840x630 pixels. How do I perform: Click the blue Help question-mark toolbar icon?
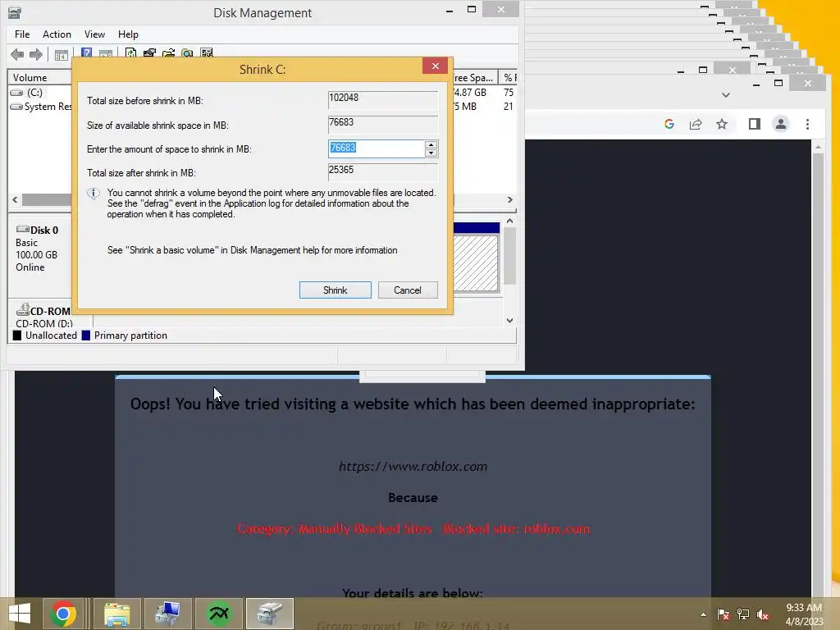pyautogui.click(x=85, y=53)
